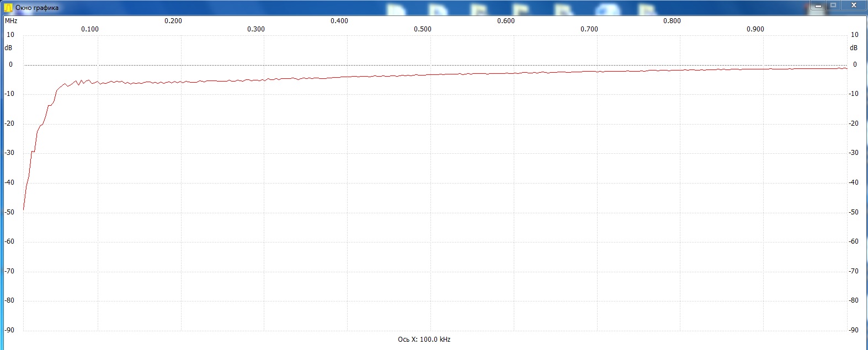Click the left axis -50 dB label
The image size is (868, 350).
[x=9, y=212]
